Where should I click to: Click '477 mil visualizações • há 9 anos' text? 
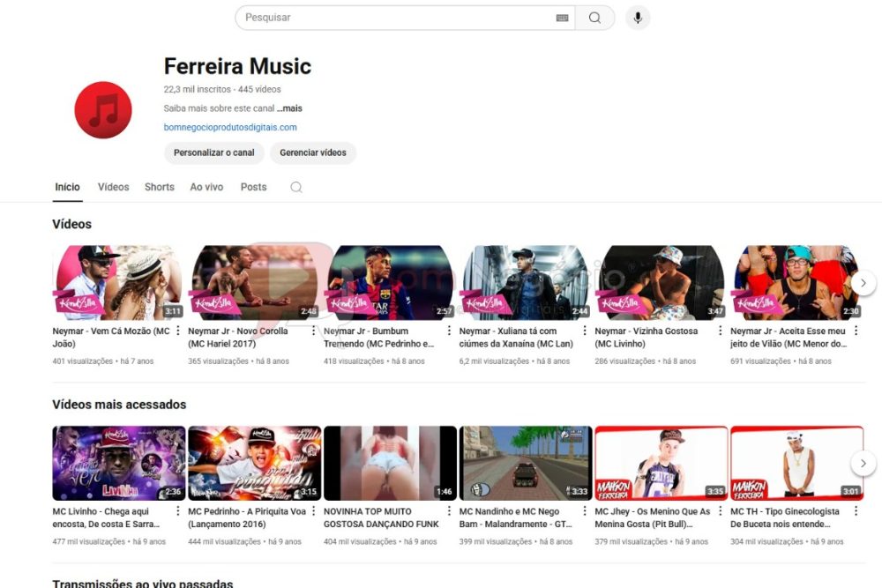point(109,542)
